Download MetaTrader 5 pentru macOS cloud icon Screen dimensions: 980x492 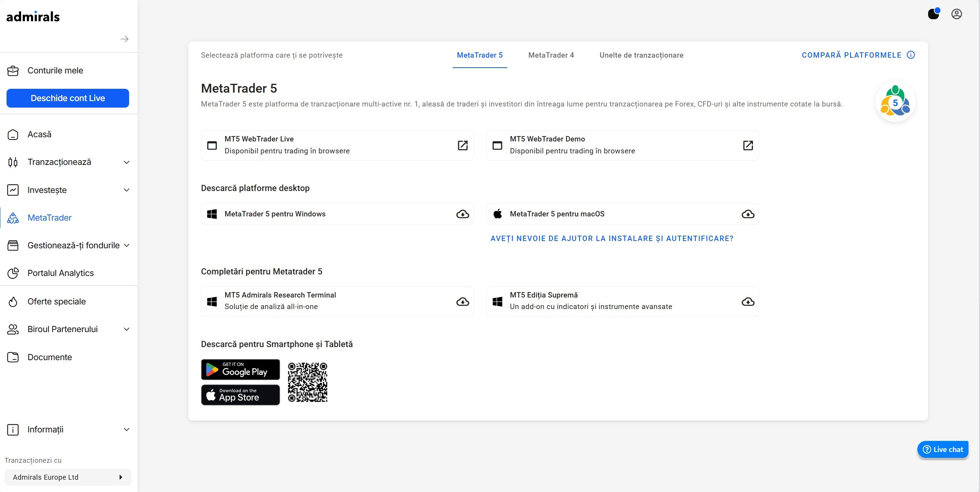coord(748,214)
